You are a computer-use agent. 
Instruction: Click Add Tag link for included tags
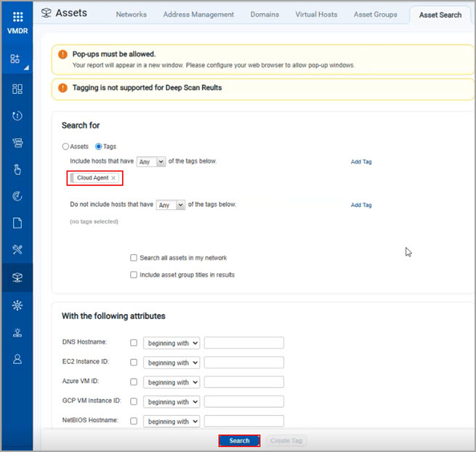point(360,162)
